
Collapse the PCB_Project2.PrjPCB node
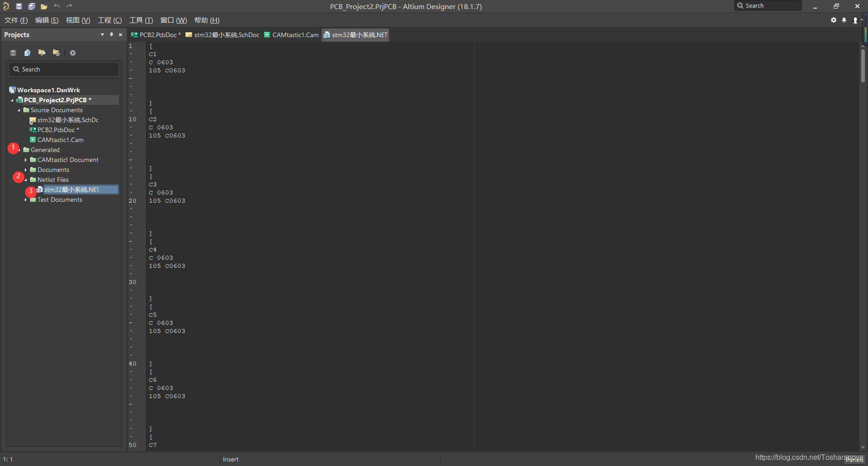click(12, 100)
